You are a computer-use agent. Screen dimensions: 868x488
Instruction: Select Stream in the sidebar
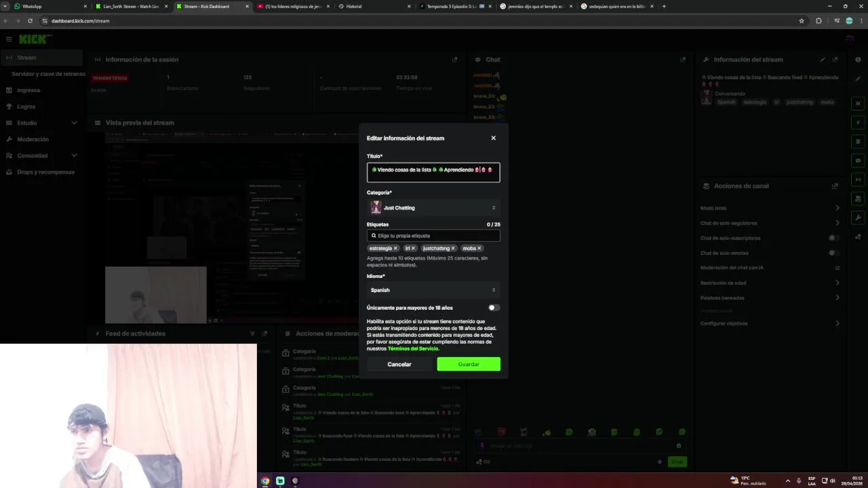click(x=42, y=58)
